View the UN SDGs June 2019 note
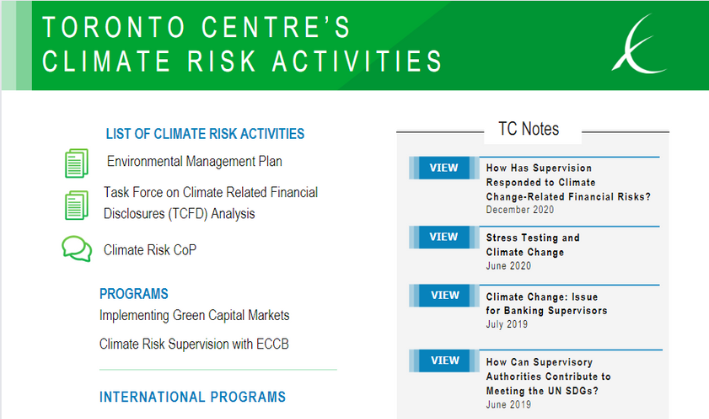The height and width of the screenshot is (419, 709). tap(444, 360)
